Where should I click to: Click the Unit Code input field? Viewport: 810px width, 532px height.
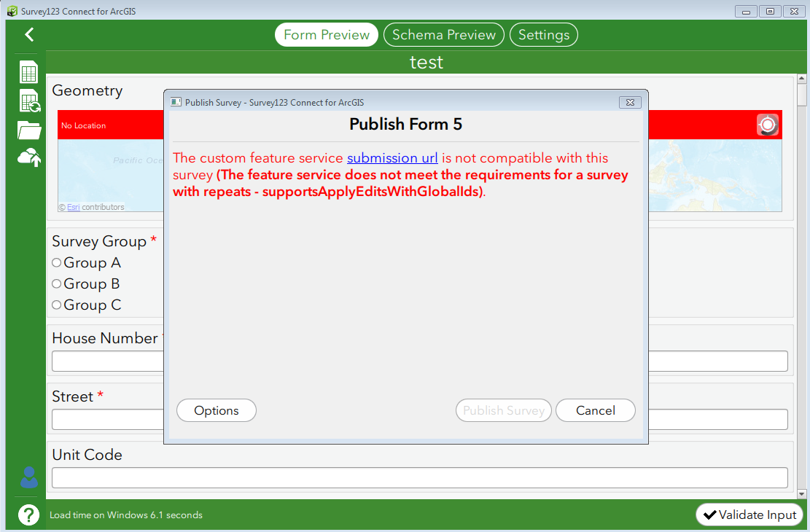[420, 478]
